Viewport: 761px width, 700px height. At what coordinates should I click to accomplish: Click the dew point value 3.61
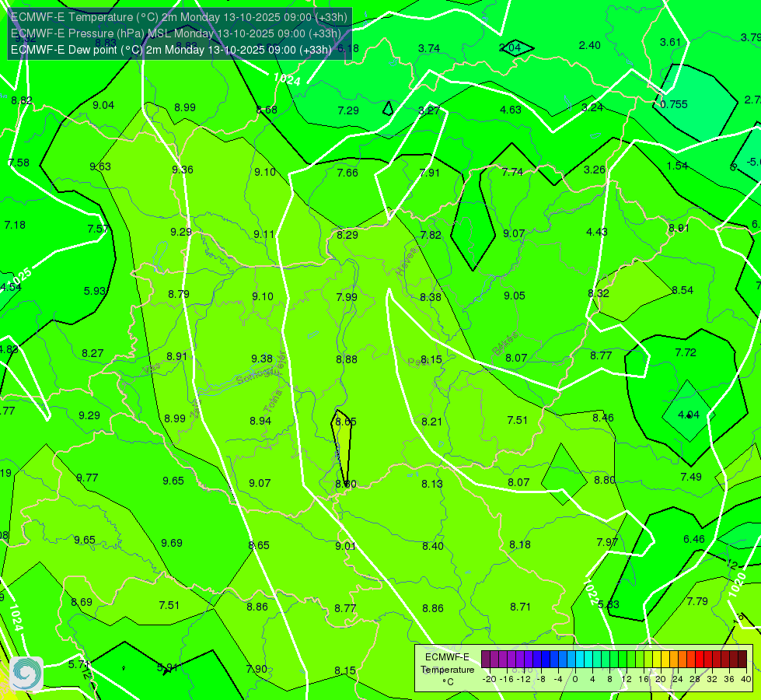point(670,43)
